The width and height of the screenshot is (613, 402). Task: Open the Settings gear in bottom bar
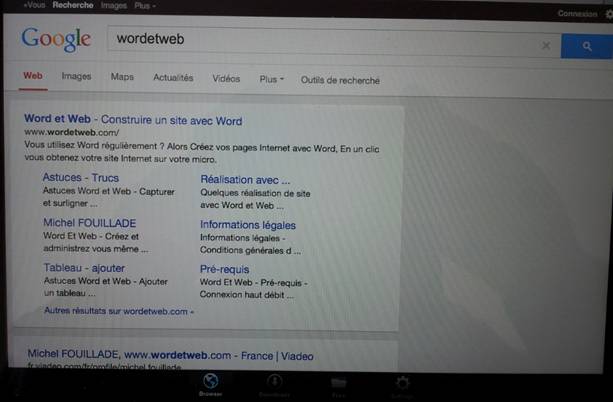(x=402, y=383)
